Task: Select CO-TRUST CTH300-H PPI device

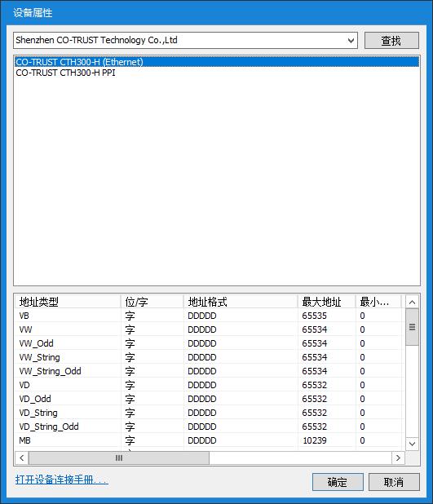Action: pos(217,73)
